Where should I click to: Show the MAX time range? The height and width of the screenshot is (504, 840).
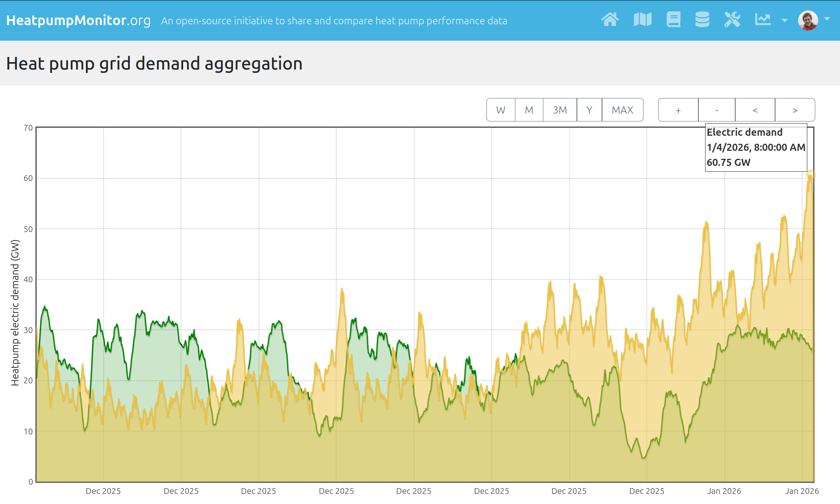pos(622,110)
